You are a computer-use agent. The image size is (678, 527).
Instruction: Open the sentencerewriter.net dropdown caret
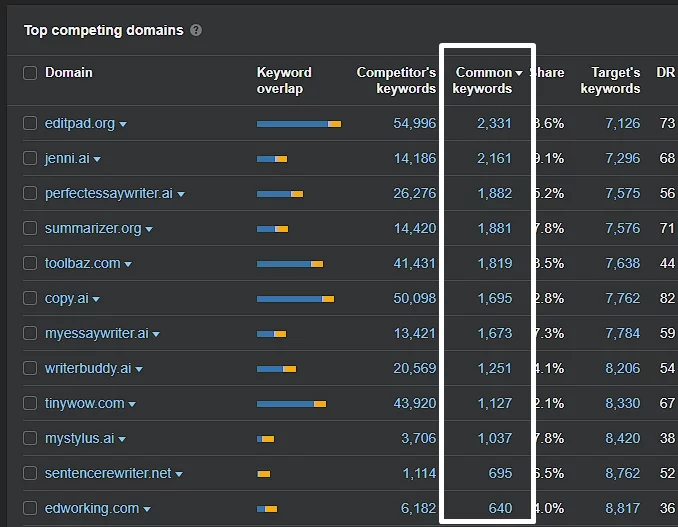point(179,475)
